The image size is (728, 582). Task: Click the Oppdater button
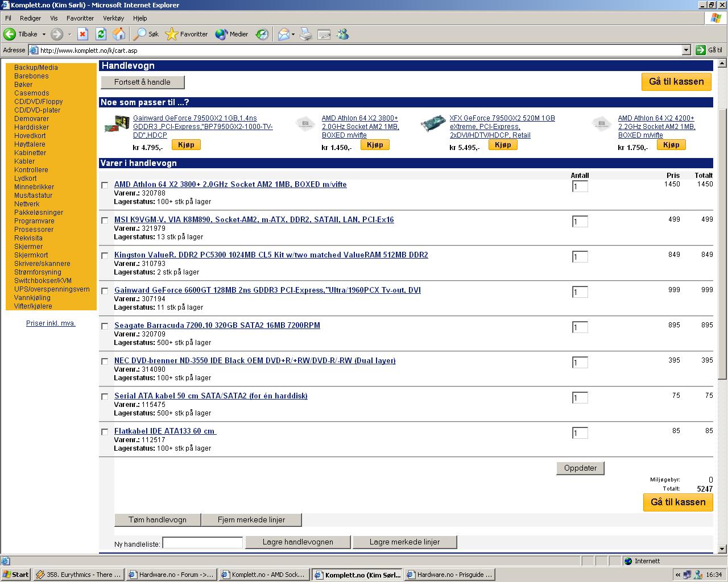point(580,468)
